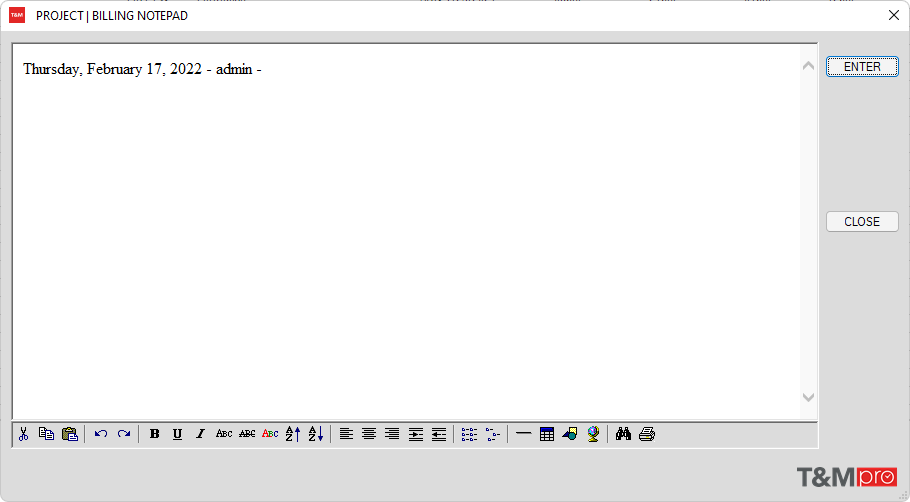Toggle bold formatting
Viewport: 910px width, 502px height.
point(154,434)
